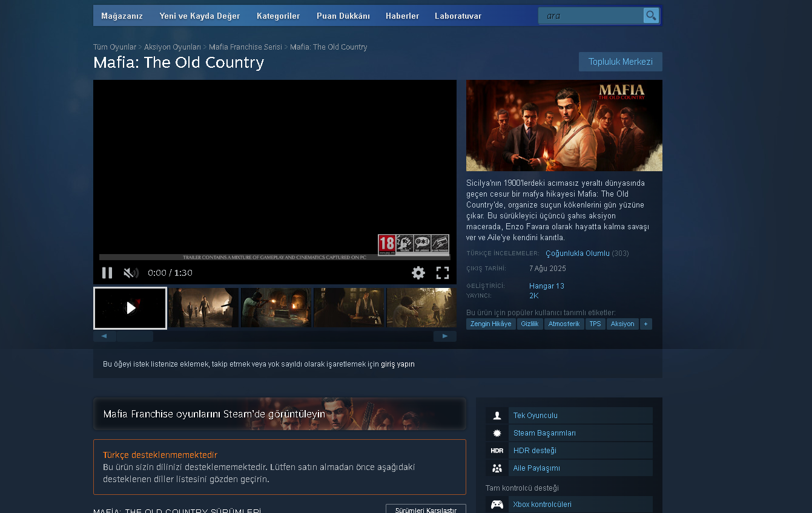The image size is (812, 513).
Task: Select the fourth screenshot thumbnail
Action: [349, 308]
